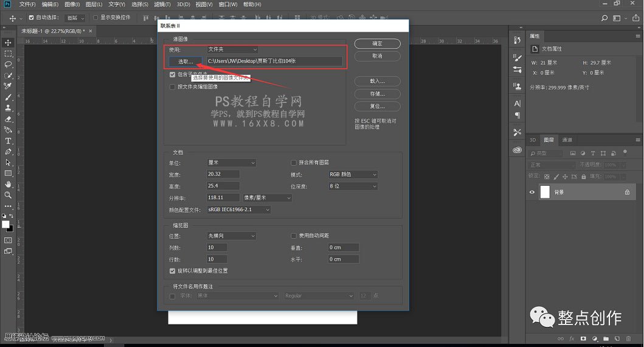This screenshot has height=347, width=644.
Task: Click the 背景 layer thumbnail
Action: click(x=545, y=192)
